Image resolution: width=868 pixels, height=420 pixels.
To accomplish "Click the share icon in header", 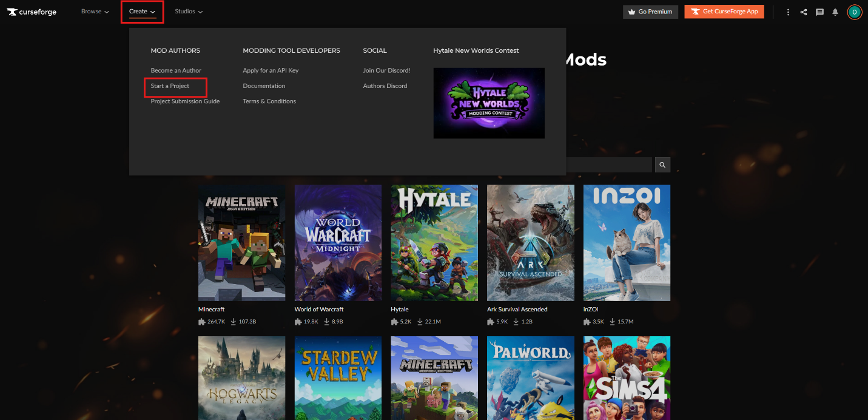I will pos(804,12).
